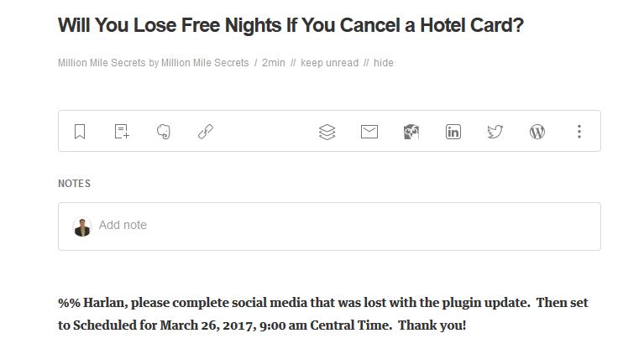Copy article link chain icon

click(206, 132)
